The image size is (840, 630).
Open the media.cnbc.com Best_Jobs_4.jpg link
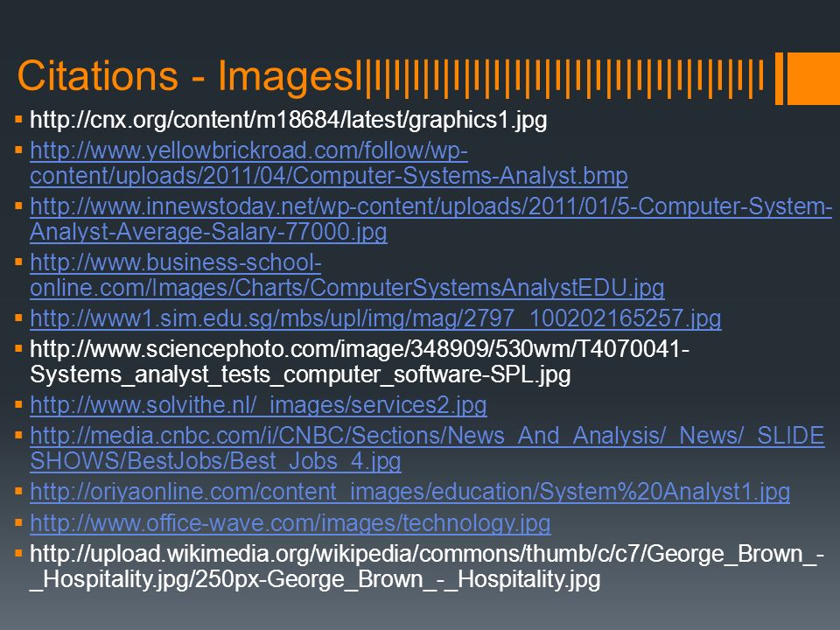[427, 448]
